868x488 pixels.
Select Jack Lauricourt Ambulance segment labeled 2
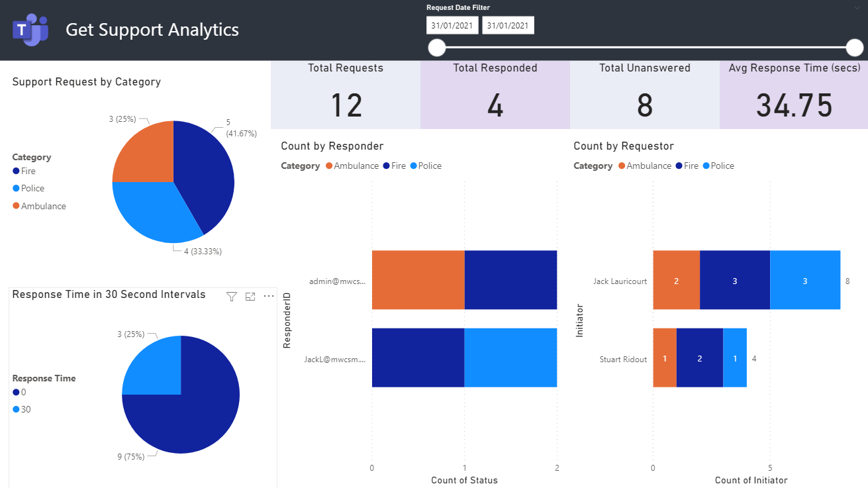click(x=676, y=280)
